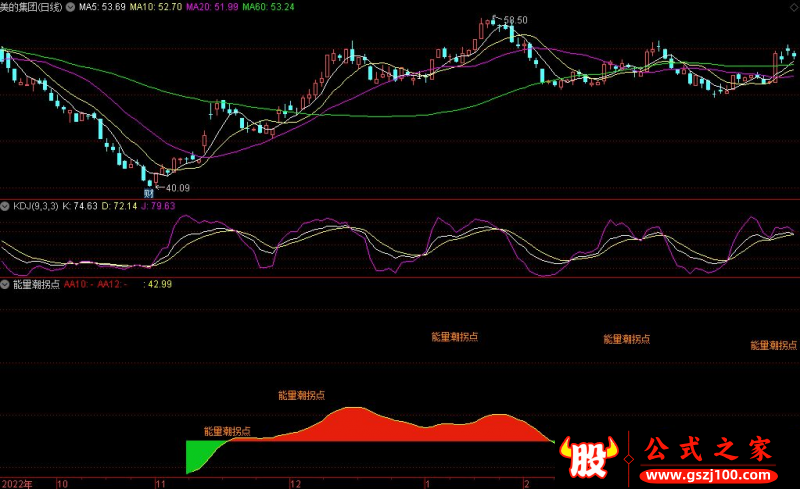
Task: Click the green MA60: 53.24 label
Action: [x=268, y=7]
